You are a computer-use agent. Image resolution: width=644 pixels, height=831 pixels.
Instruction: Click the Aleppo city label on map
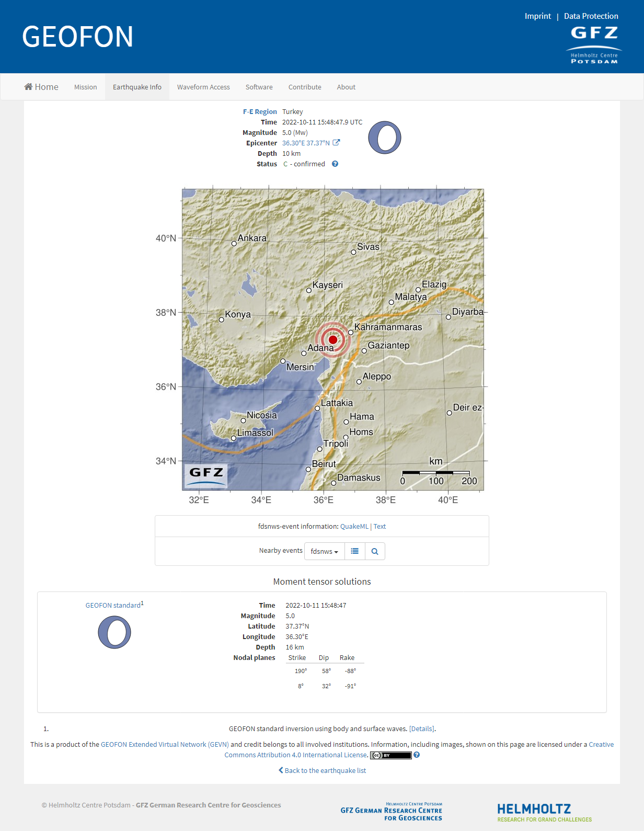click(377, 377)
